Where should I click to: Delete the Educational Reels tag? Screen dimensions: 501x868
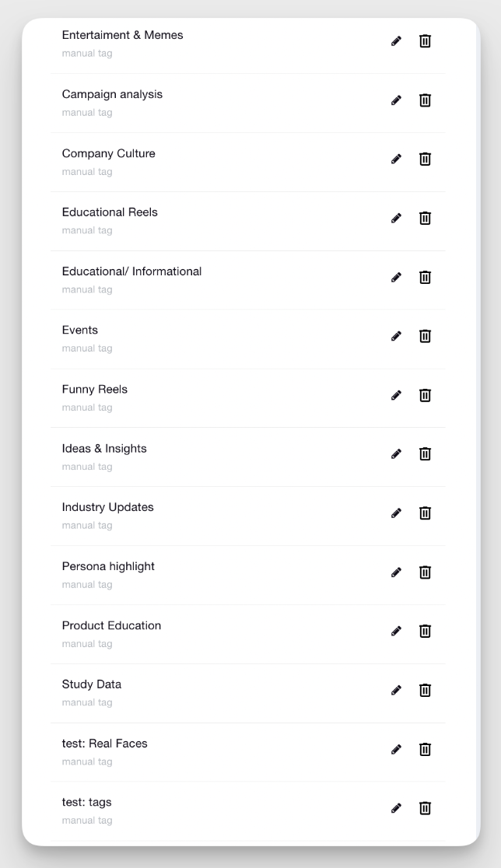click(x=425, y=218)
